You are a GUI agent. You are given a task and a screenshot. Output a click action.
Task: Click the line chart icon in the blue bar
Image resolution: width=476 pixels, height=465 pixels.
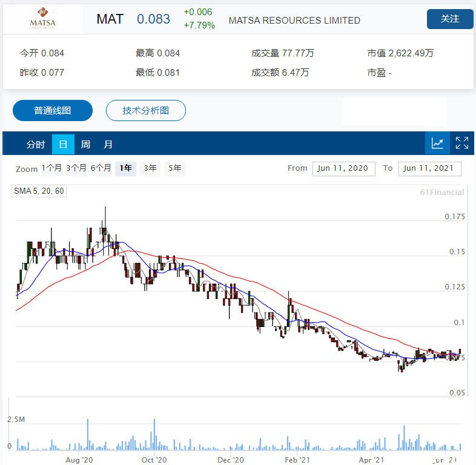pos(437,143)
